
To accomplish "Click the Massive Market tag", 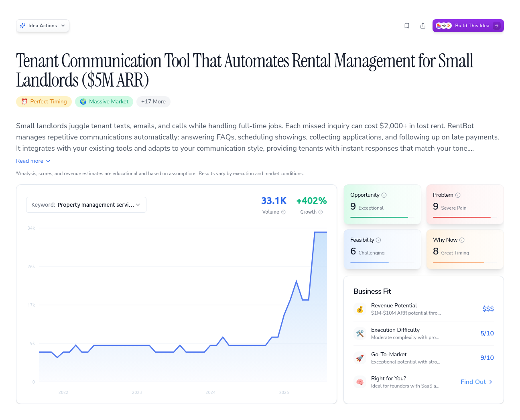I will pos(104,102).
